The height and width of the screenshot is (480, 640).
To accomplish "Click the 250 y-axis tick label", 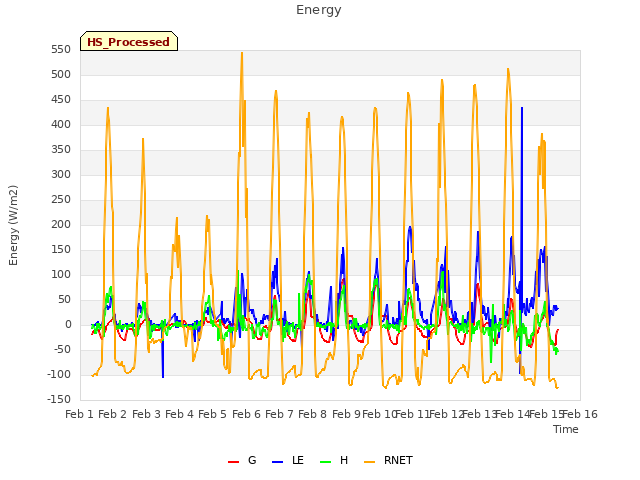I will tap(61, 200).
